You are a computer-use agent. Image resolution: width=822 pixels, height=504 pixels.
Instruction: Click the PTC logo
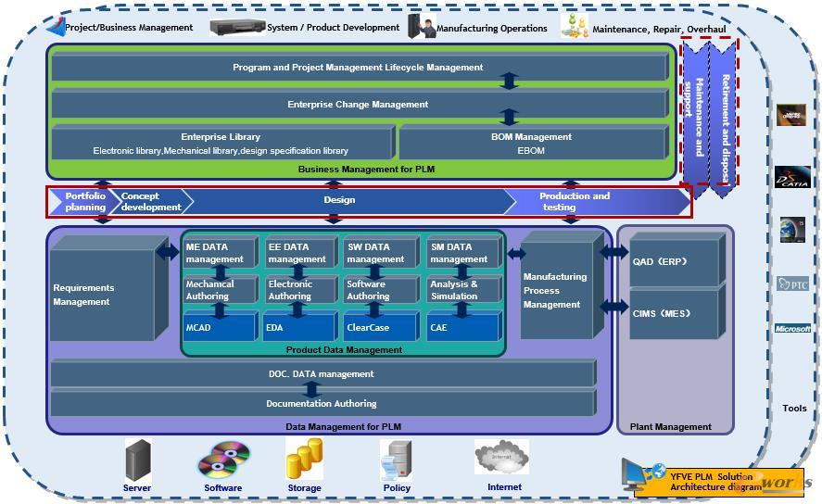(x=792, y=283)
